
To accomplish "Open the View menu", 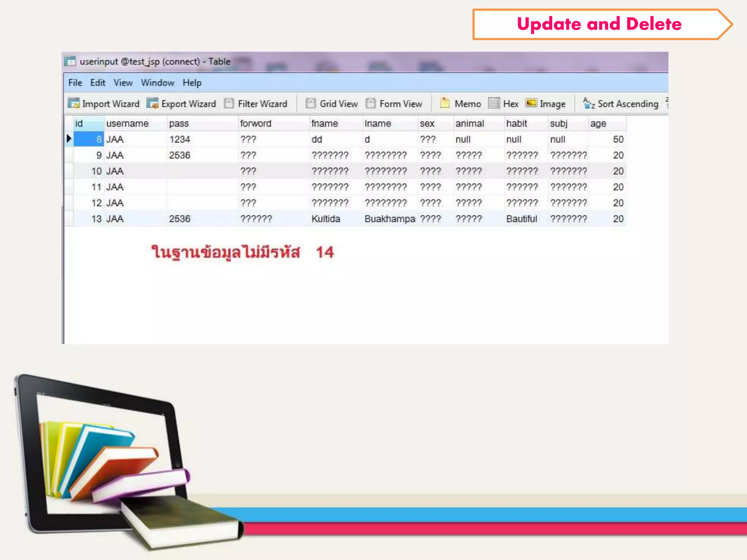I will (123, 83).
